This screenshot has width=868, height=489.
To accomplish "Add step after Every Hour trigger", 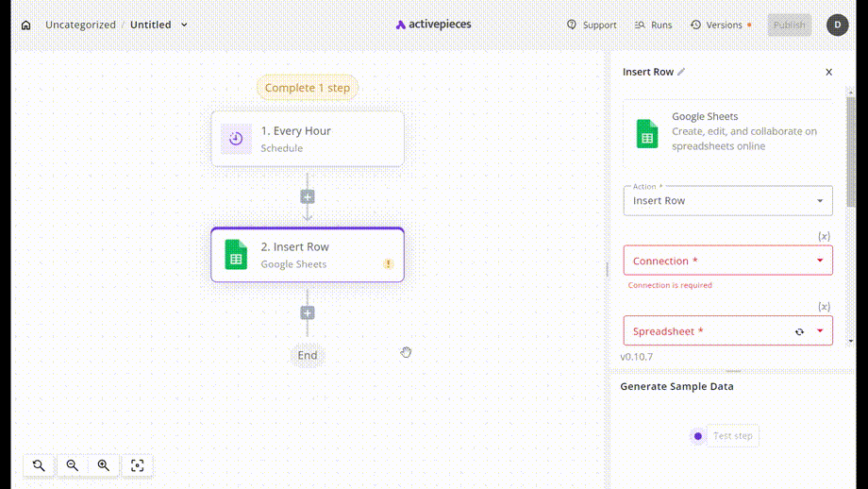I will (308, 196).
